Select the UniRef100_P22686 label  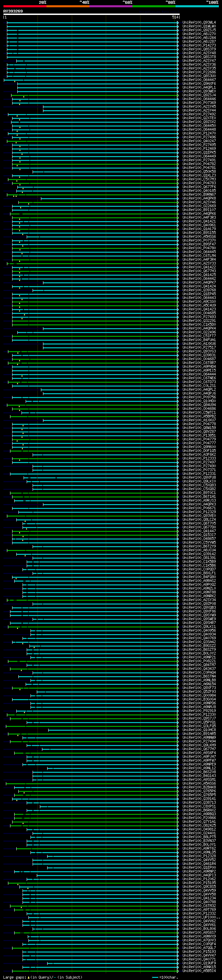[x=199, y=72]
